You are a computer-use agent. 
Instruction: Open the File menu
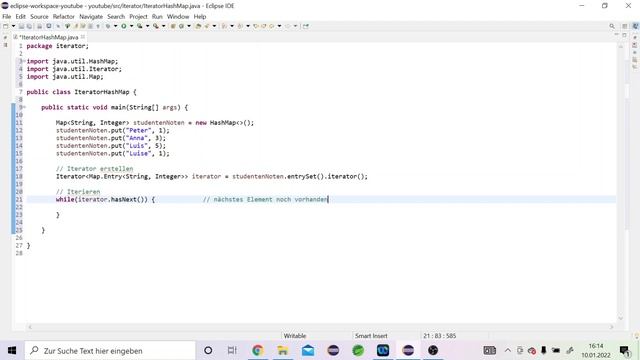click(x=7, y=17)
